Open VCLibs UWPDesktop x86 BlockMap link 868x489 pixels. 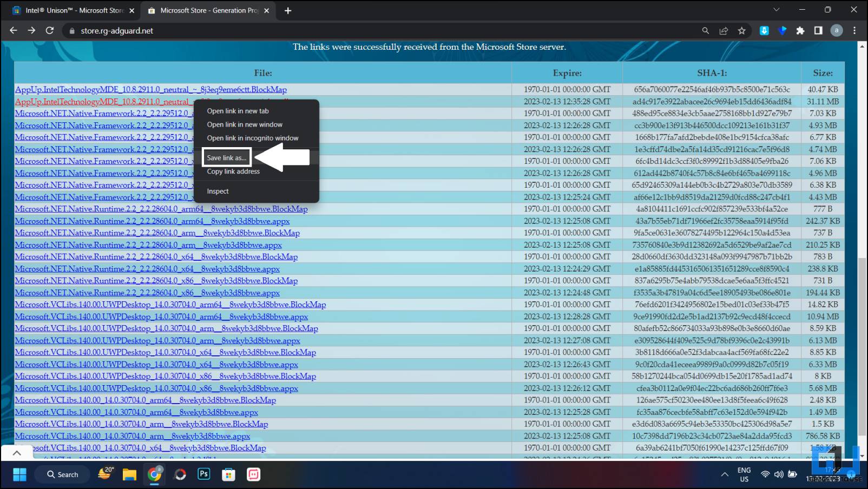pyautogui.click(x=166, y=376)
